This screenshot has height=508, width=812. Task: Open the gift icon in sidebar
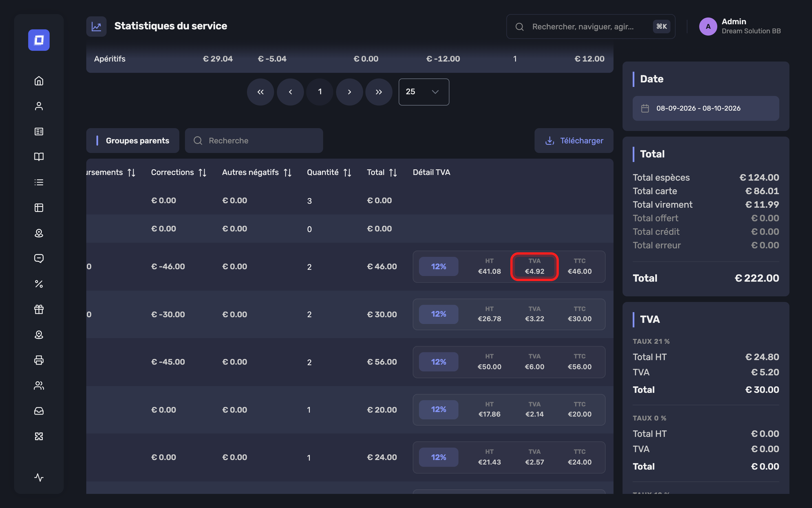[39, 309]
